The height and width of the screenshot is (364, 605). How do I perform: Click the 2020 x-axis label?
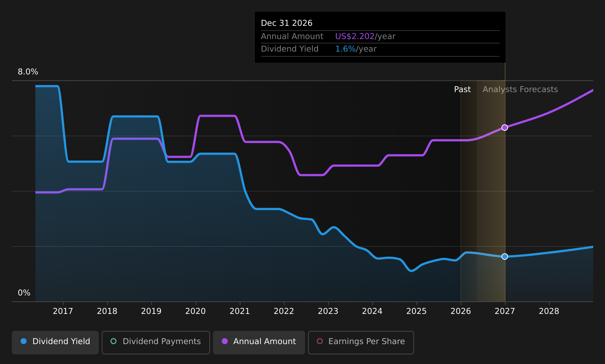pyautogui.click(x=196, y=311)
